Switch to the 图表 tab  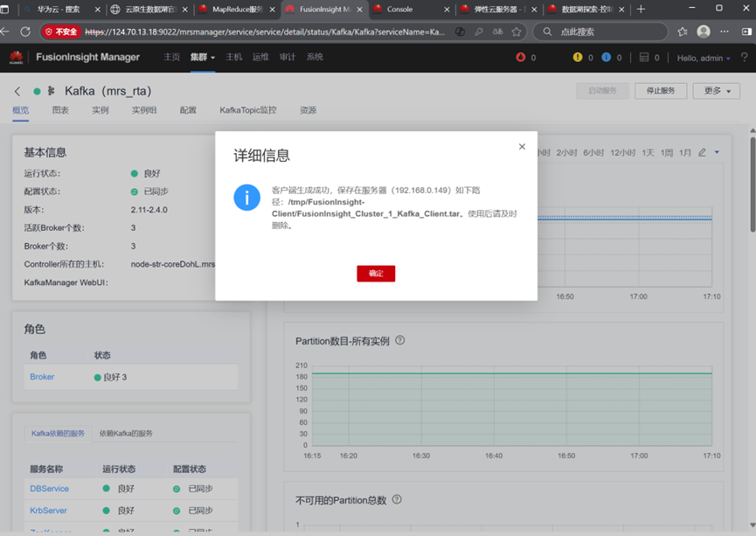click(x=60, y=110)
